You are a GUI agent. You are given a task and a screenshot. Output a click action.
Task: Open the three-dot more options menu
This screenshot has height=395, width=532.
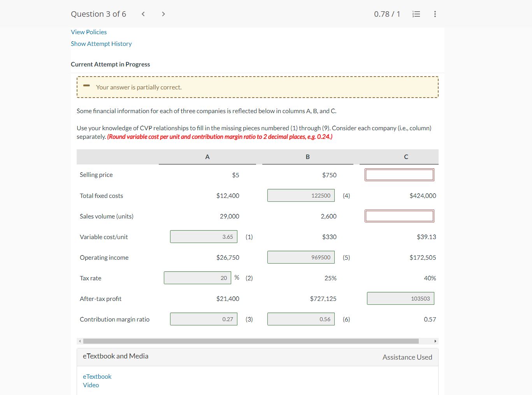click(435, 14)
